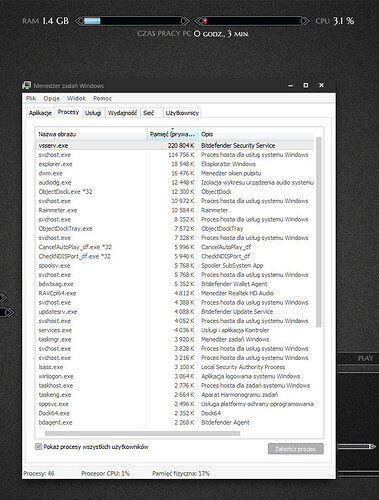The height and width of the screenshot is (500, 379).
Task: Click the PLAY label in the side widget
Action: [x=365, y=358]
